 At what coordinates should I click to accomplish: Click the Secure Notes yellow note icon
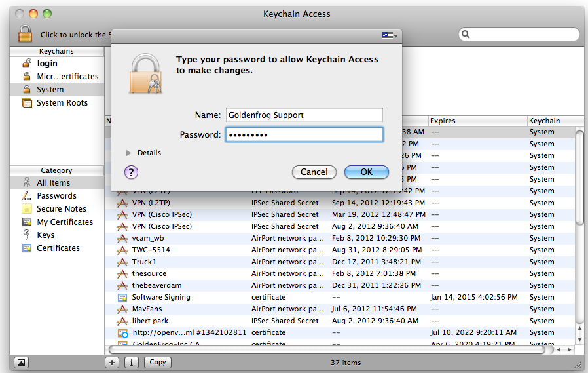click(27, 208)
